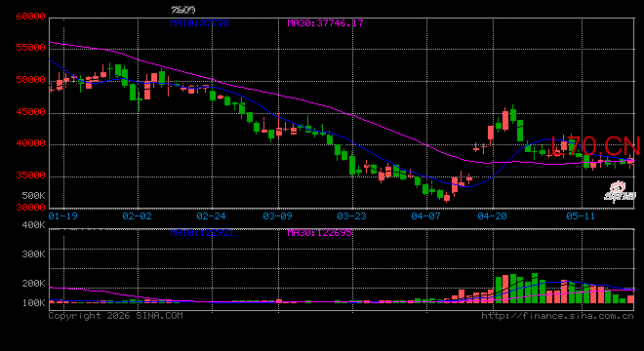Select the 04-20 date label
The height and width of the screenshot is (351, 644).
tap(492, 215)
